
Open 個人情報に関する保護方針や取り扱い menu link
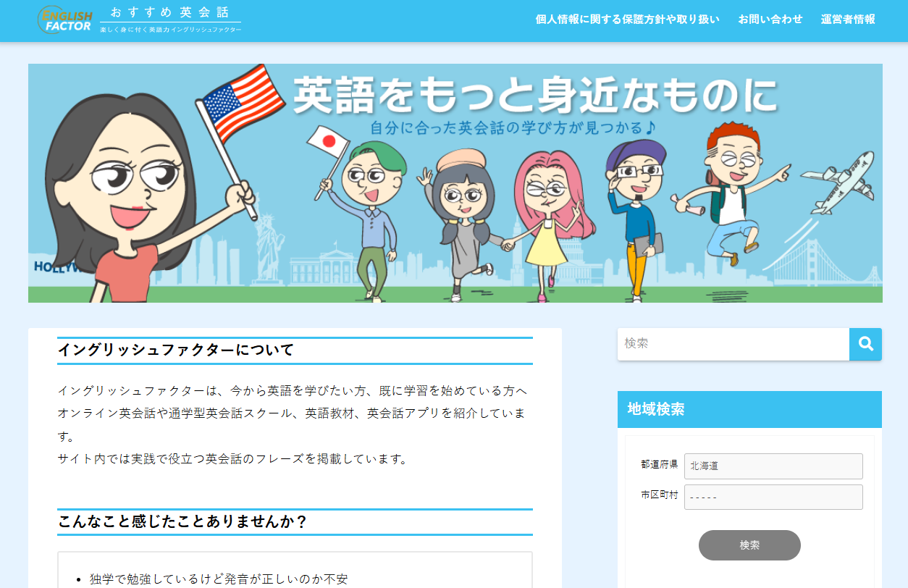pyautogui.click(x=627, y=20)
